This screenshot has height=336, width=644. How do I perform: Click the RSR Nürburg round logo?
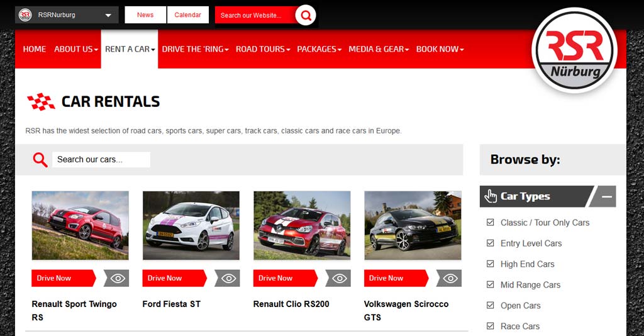click(575, 50)
